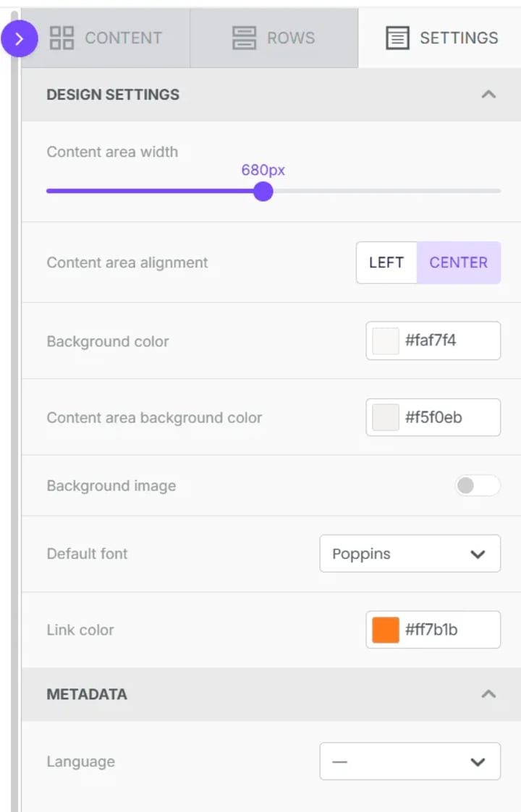Image resolution: width=521 pixels, height=812 pixels.
Task: Open the Content area background color swatch
Action: (x=386, y=417)
